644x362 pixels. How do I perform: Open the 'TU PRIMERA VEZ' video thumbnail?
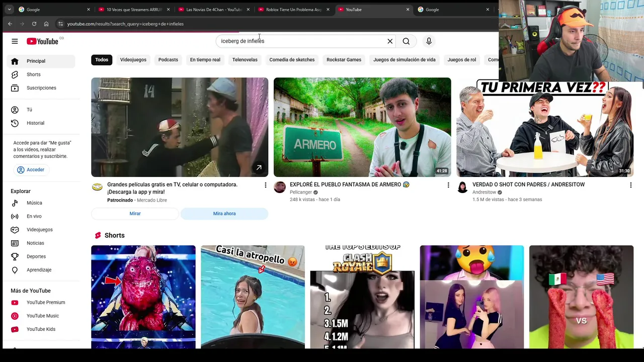click(x=545, y=127)
